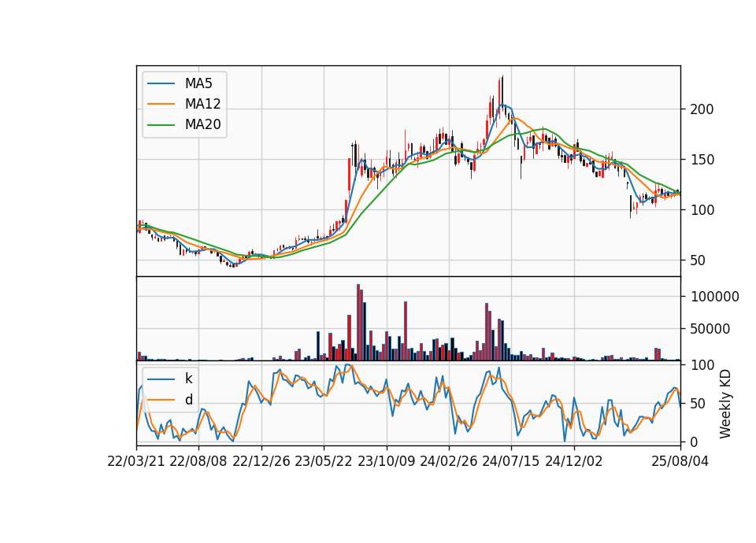The image size is (756, 543).
Task: Click the 24/07/15 date label
Action: pos(511,461)
